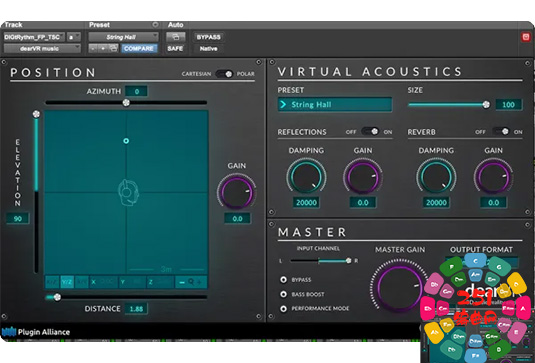Click the source position dot in pad
The width and height of the screenshot is (535, 363).
(x=126, y=141)
